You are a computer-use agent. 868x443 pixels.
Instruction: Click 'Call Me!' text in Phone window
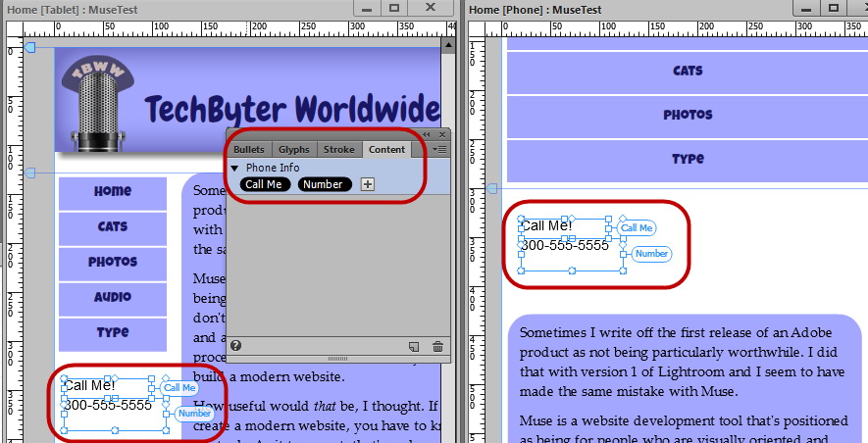tap(546, 226)
